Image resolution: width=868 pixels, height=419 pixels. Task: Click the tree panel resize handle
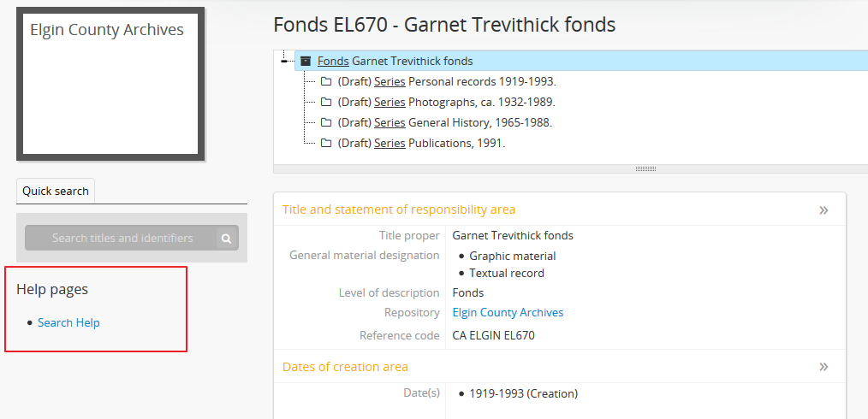click(645, 169)
